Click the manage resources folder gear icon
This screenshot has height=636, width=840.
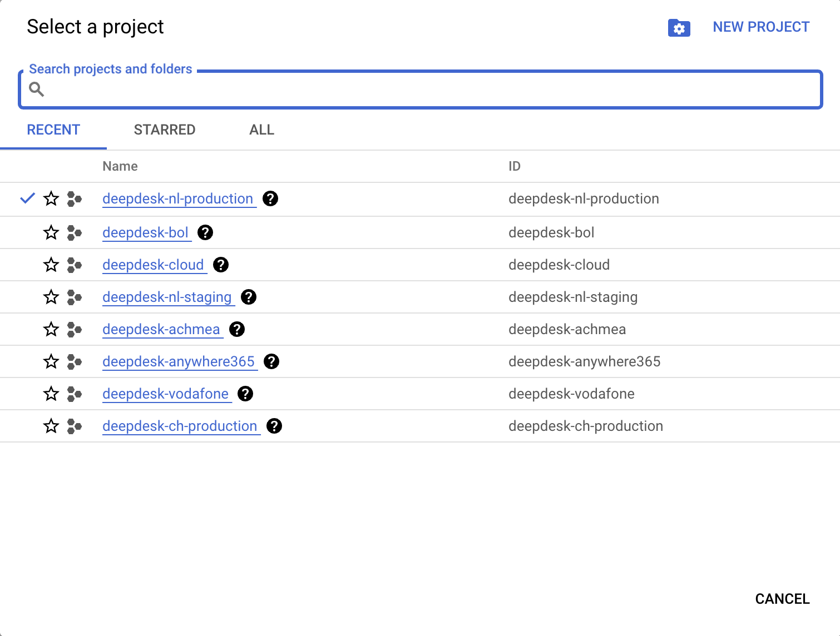[679, 28]
